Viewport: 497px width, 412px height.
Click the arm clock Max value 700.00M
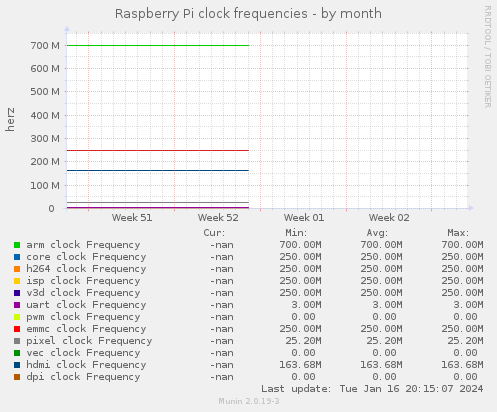click(462, 245)
